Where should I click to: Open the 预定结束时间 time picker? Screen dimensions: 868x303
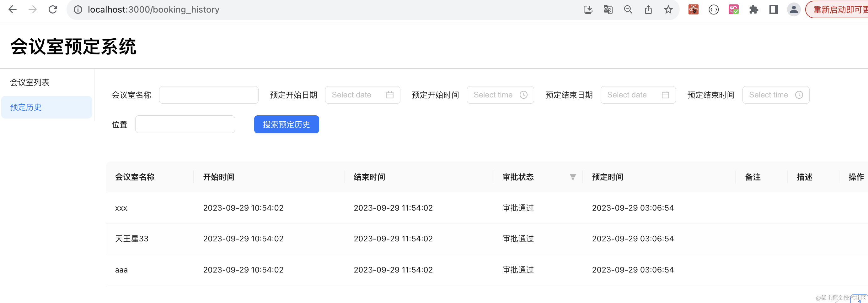[x=776, y=95]
